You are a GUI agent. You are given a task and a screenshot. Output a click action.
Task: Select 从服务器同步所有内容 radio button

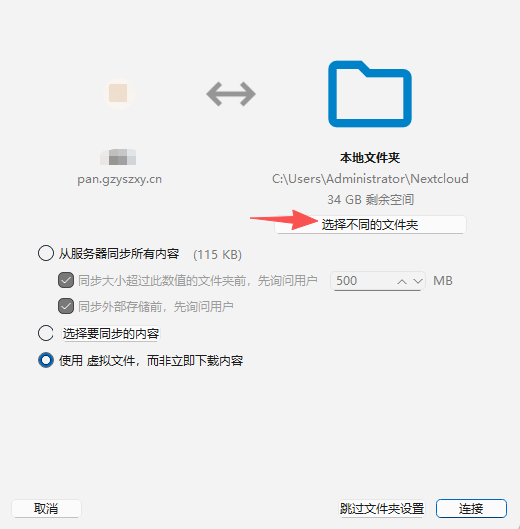[46, 253]
